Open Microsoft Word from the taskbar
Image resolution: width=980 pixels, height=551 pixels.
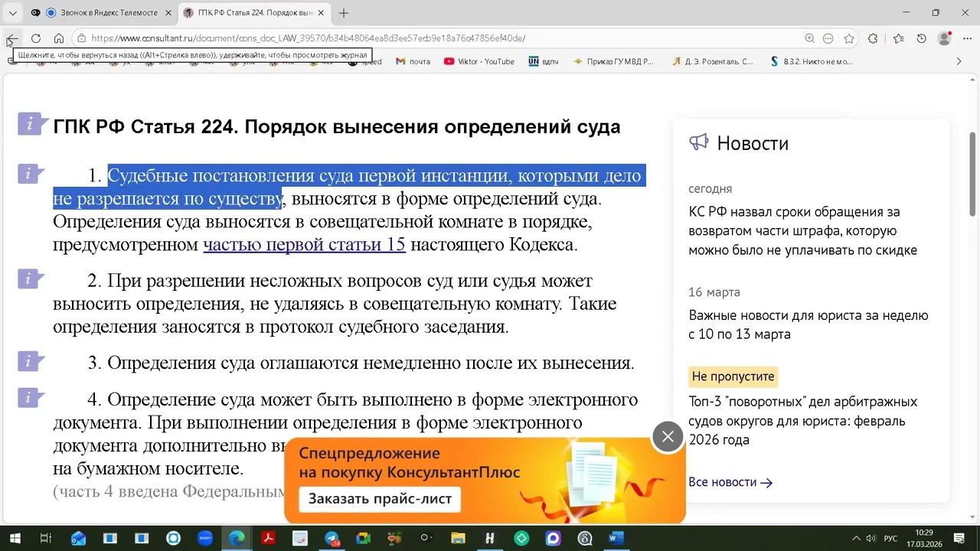616,538
